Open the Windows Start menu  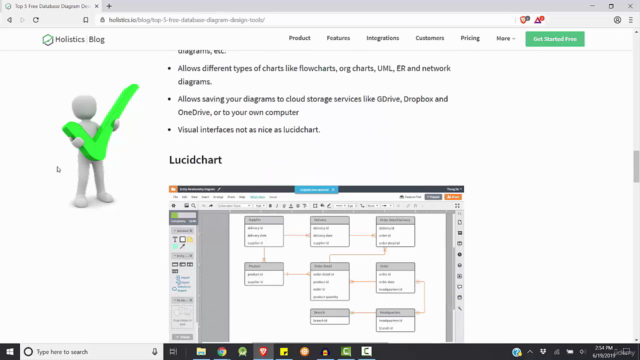(10, 351)
